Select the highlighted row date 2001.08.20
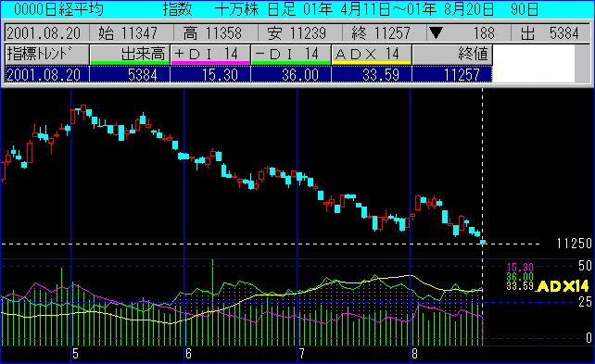 click(x=47, y=74)
